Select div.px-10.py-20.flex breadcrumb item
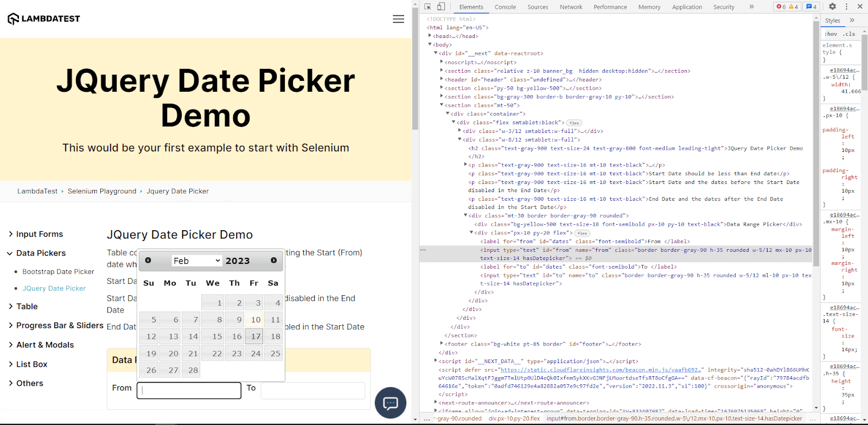Screen dimensions: 868x425 (x=514, y=418)
